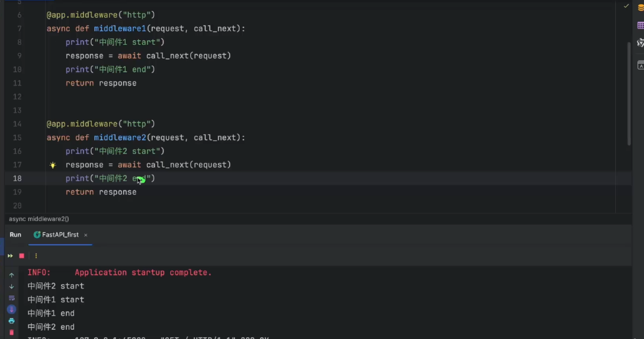Viewport: 644px width, 339px height.
Task: Click '中间件2 start' console output line
Action: click(x=56, y=286)
